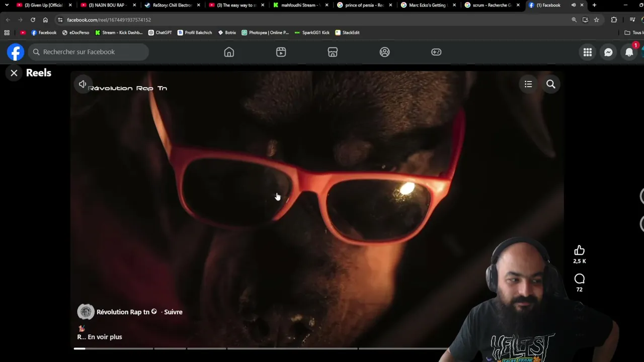Click the Révolution Rap tn profile avatar
644x362 pixels.
[86, 312]
